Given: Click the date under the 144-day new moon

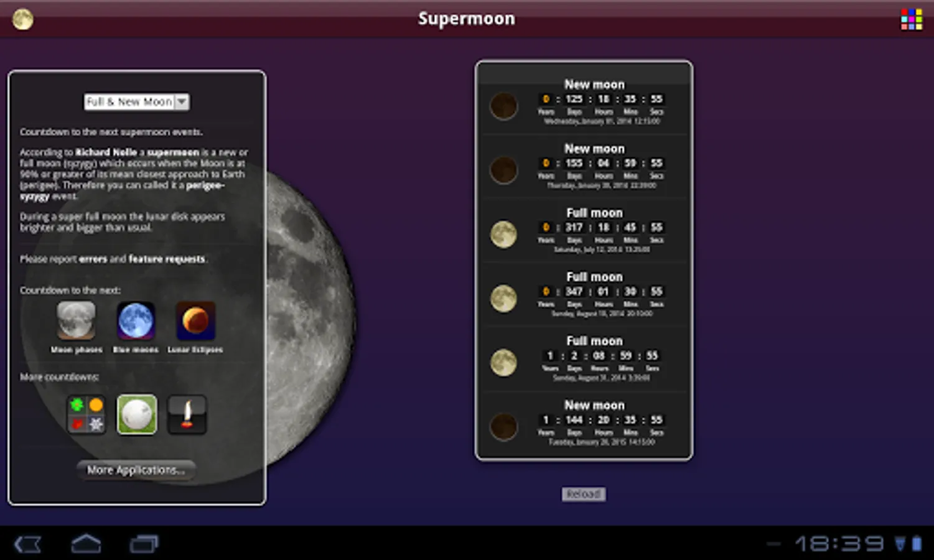Looking at the screenshot, I should [602, 442].
